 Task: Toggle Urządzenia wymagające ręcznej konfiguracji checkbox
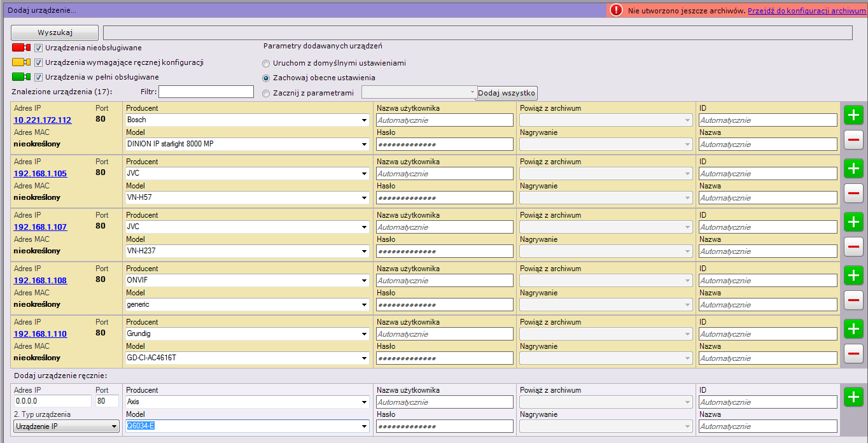pos(39,62)
